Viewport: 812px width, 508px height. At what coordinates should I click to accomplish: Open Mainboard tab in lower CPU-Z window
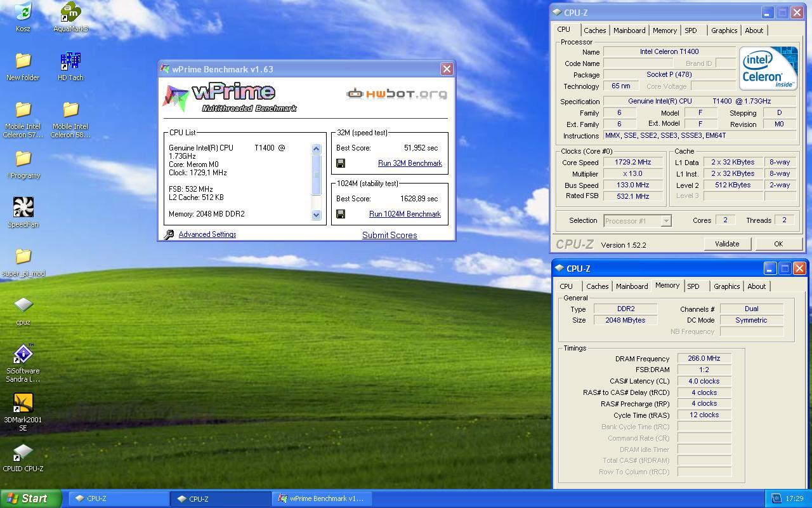[632, 286]
